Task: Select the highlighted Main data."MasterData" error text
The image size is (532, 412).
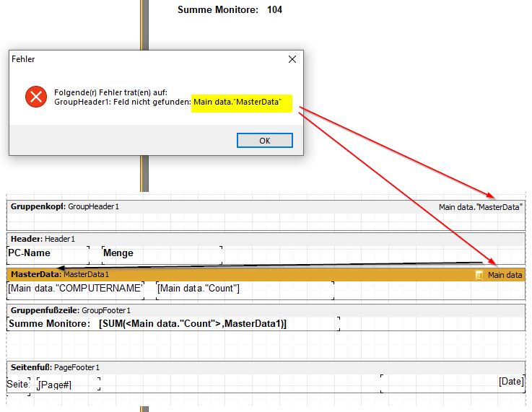Action: 241,102
